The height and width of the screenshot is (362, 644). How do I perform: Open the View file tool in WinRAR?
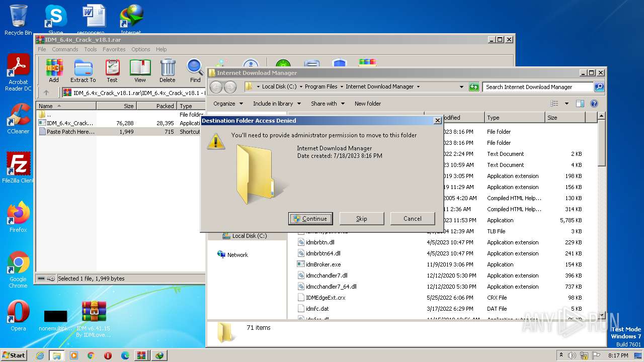[x=140, y=71]
